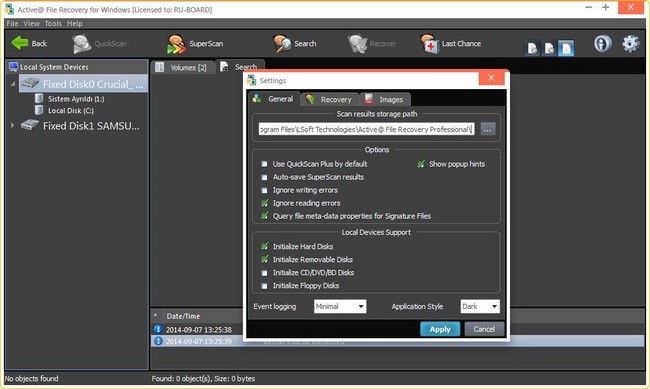650x389 pixels.
Task: Click Fixed Disk1 SAMSUNG drive icon
Action: 30,125
